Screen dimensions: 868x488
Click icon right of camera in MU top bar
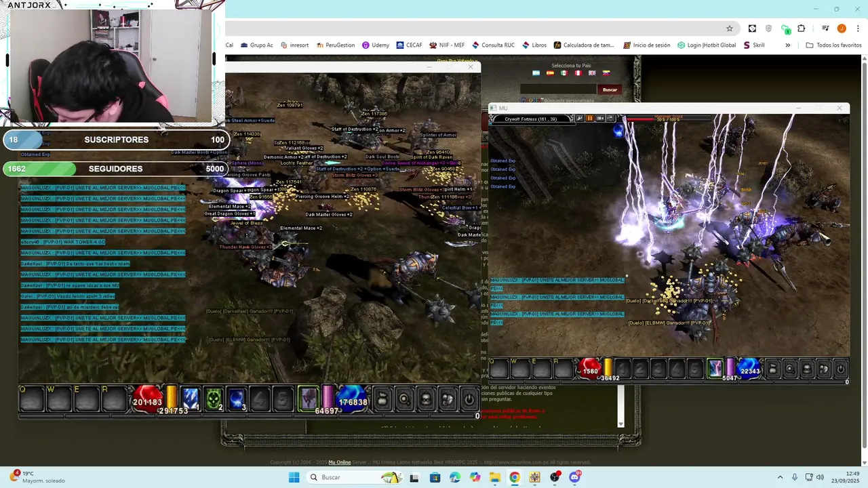[610, 119]
